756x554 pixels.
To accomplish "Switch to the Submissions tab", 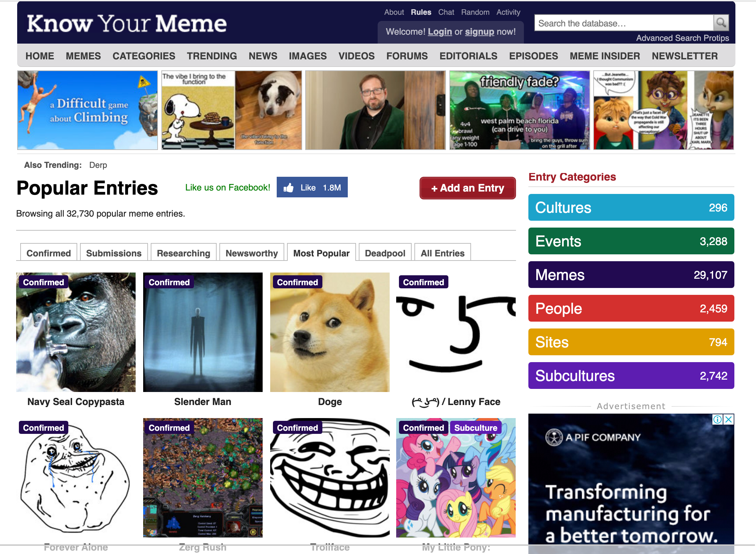I will (x=114, y=253).
